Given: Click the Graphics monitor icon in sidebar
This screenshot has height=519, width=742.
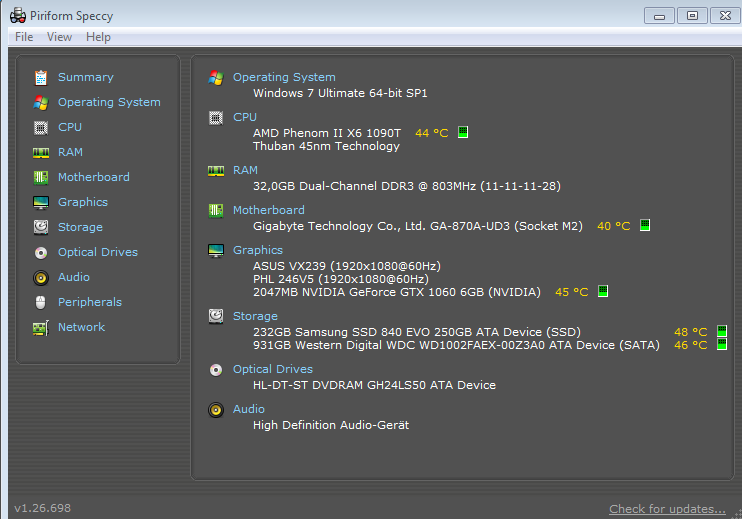Looking at the screenshot, I should pos(40,202).
